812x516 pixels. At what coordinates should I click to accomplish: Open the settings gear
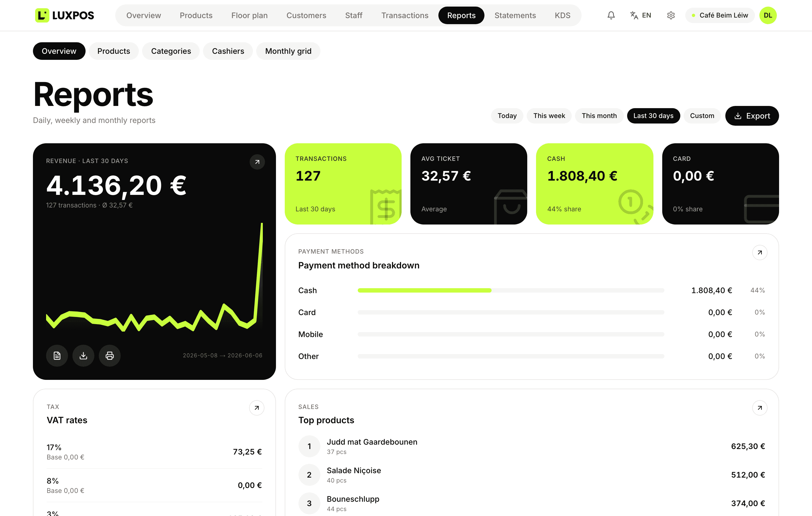[671, 15]
